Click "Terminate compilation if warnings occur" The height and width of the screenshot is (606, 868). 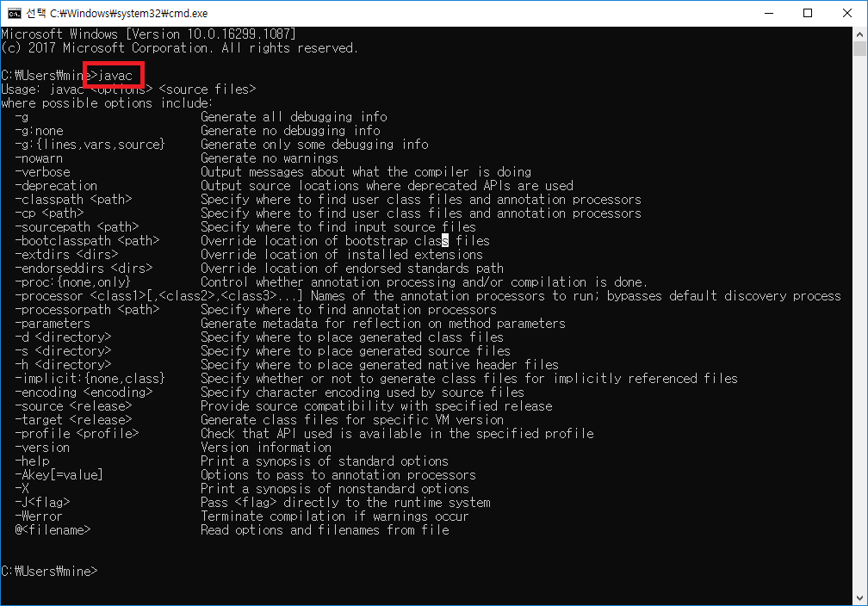[x=335, y=516]
